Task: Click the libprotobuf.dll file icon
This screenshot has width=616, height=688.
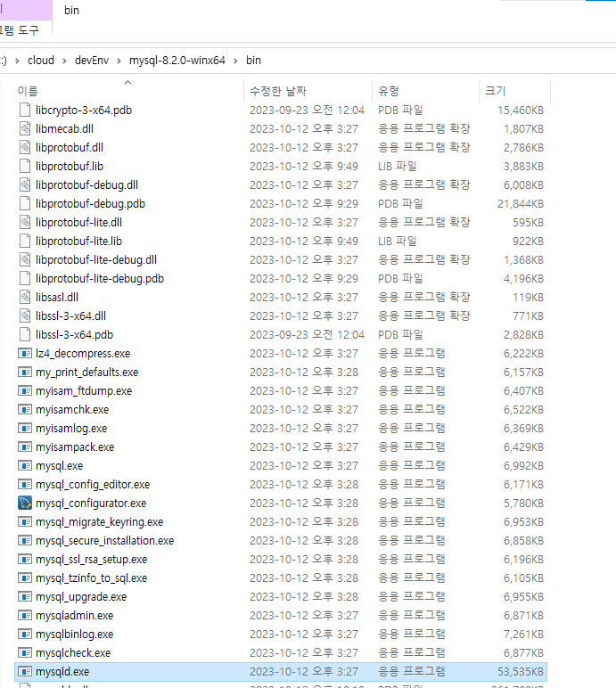Action: tap(25, 147)
